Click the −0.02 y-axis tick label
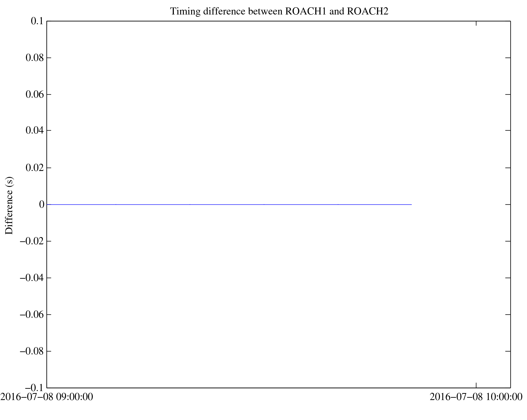The height and width of the screenshot is (420, 527). (x=32, y=241)
